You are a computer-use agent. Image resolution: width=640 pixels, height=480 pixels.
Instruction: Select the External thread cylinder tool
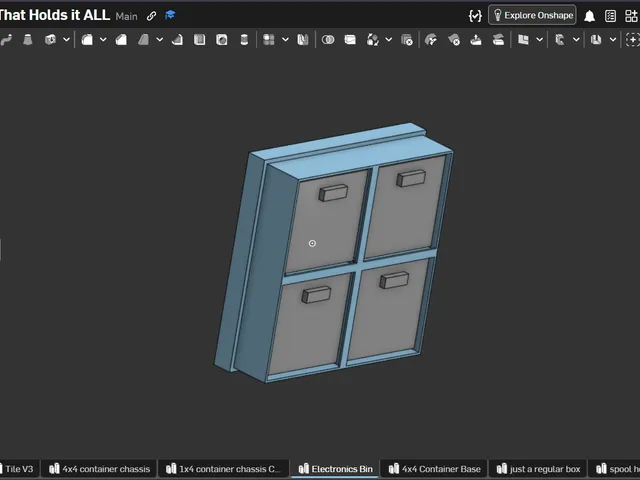pyautogui.click(x=244, y=40)
